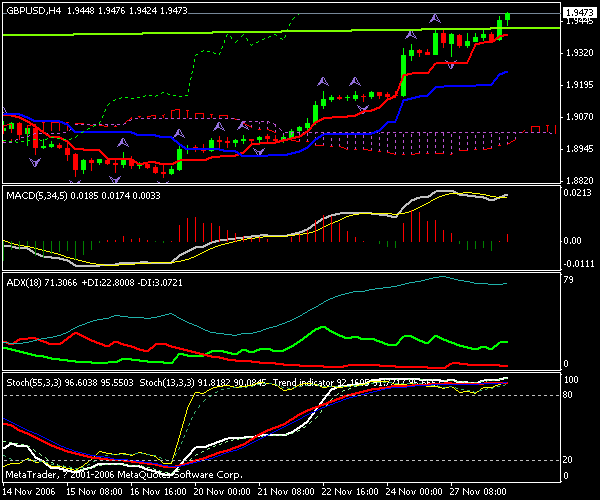
Task: Click the 1.8820 price axis label
Action: click(x=579, y=181)
